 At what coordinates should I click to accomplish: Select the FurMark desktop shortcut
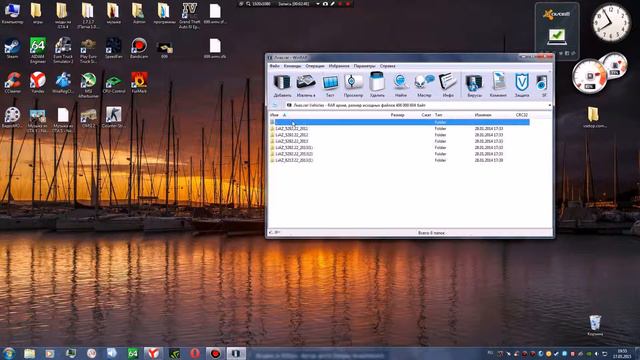pos(139,83)
